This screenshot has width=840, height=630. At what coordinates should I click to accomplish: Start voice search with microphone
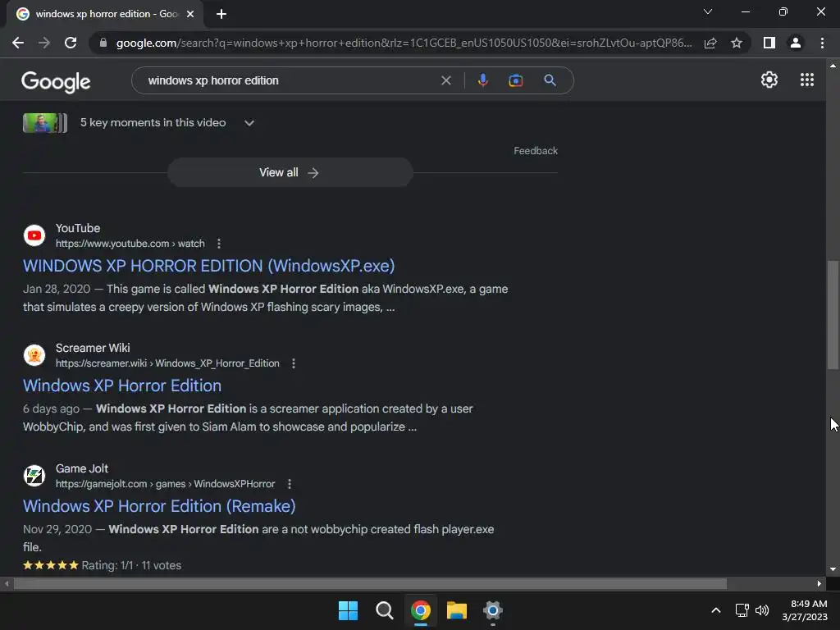(x=482, y=80)
